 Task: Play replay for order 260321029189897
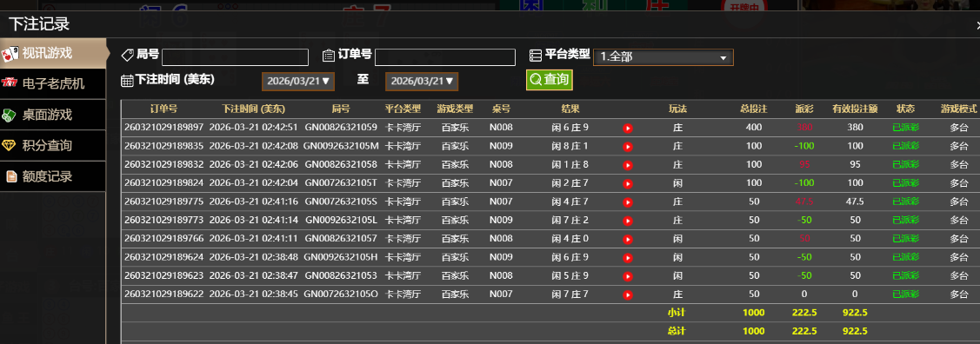pos(628,128)
